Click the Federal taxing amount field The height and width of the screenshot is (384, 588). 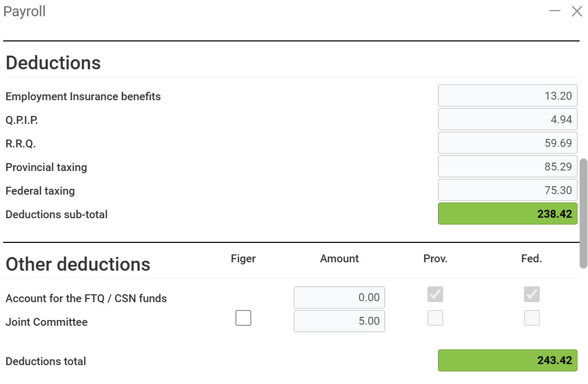pyautogui.click(x=507, y=190)
